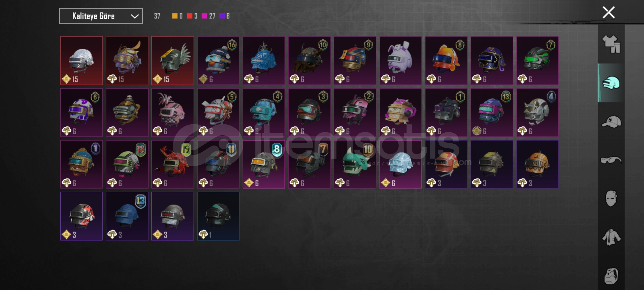Image resolution: width=644 pixels, height=290 pixels.
Task: Filter by the orange quality swatch
Action: point(175,16)
